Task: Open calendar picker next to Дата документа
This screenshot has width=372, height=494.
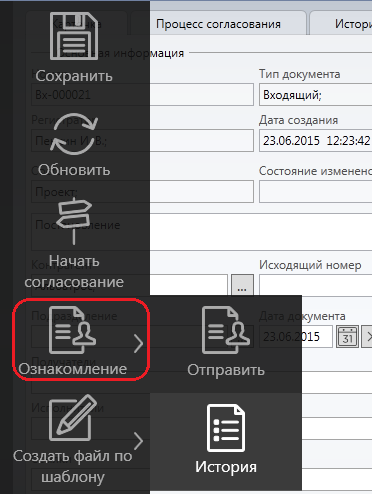Action: [x=347, y=337]
